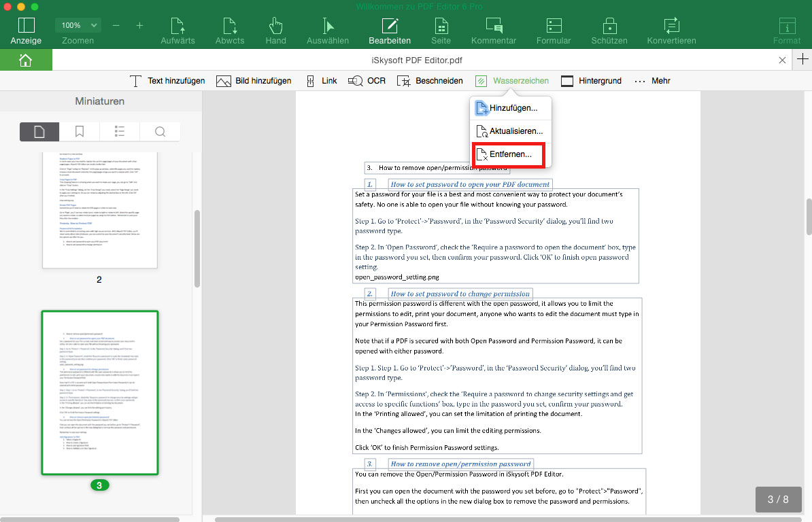The image size is (812, 522).
Task: Click the OCR button
Action: point(367,81)
